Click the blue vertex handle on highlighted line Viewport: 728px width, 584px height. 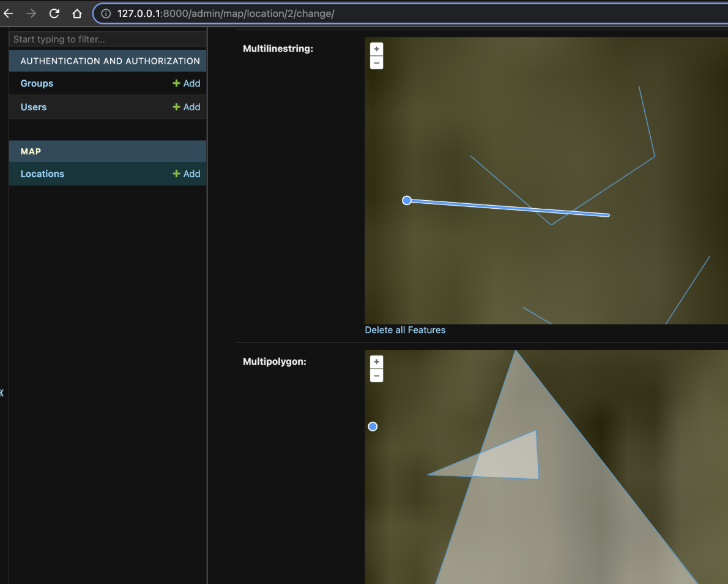tap(407, 200)
